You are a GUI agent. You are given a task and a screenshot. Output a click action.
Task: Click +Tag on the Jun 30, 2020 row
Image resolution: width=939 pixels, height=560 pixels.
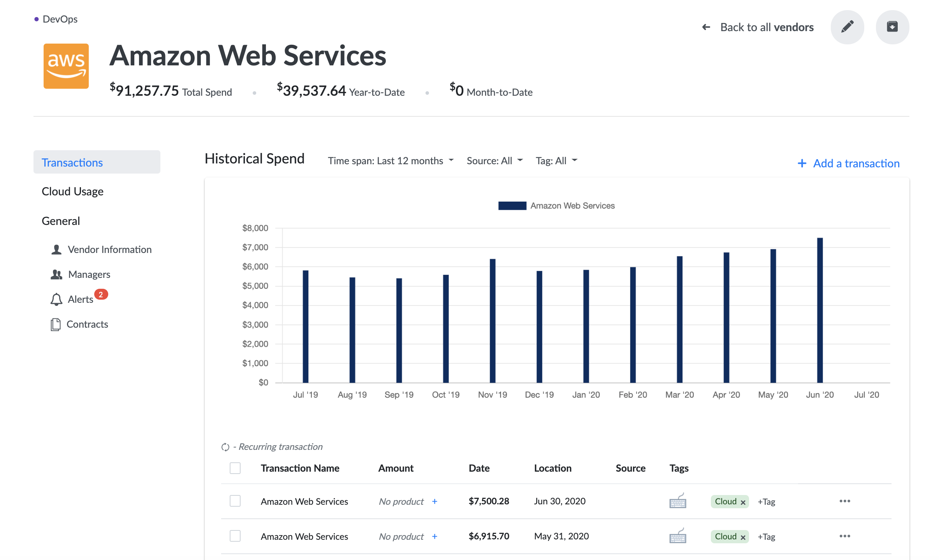pyautogui.click(x=766, y=502)
